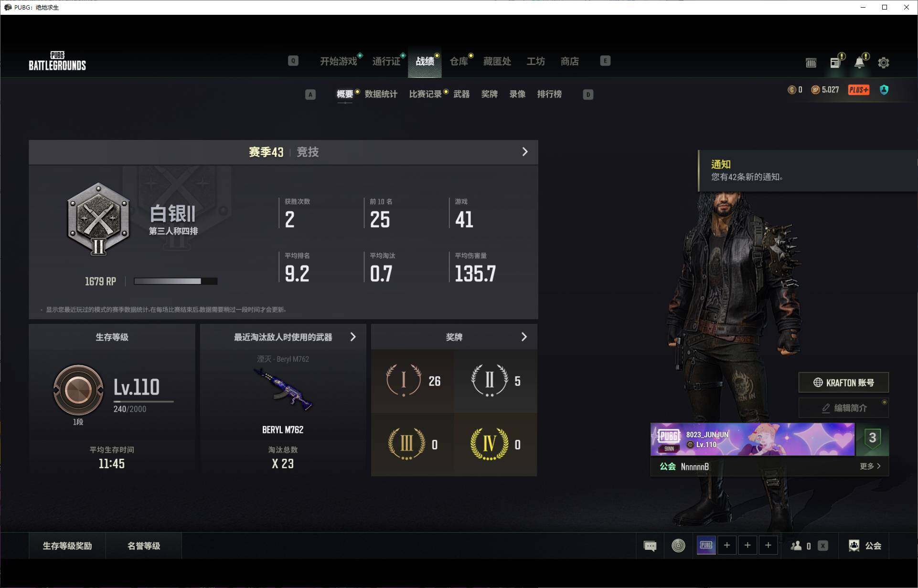Select the 数据统计 sub-tab
The width and height of the screenshot is (918, 588).
(381, 94)
